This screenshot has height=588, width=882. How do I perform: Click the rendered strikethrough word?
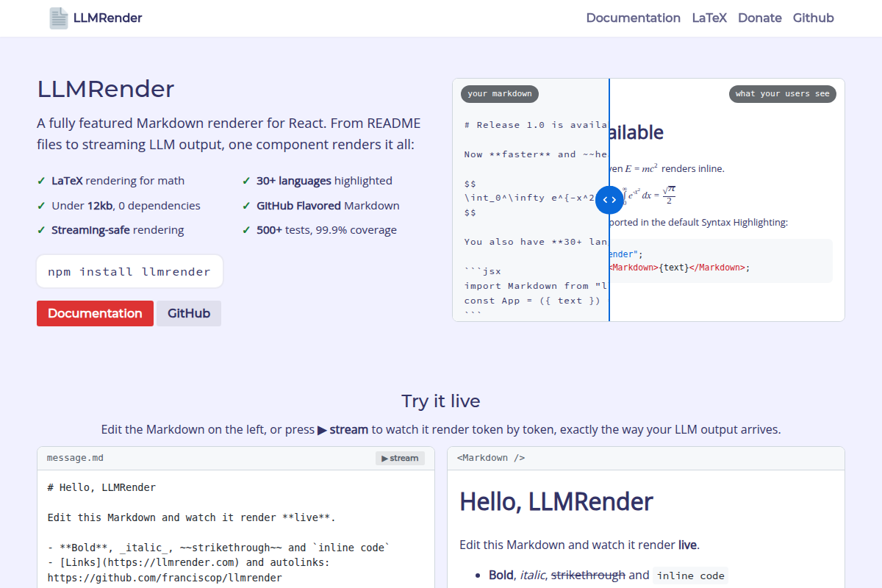[x=588, y=576]
